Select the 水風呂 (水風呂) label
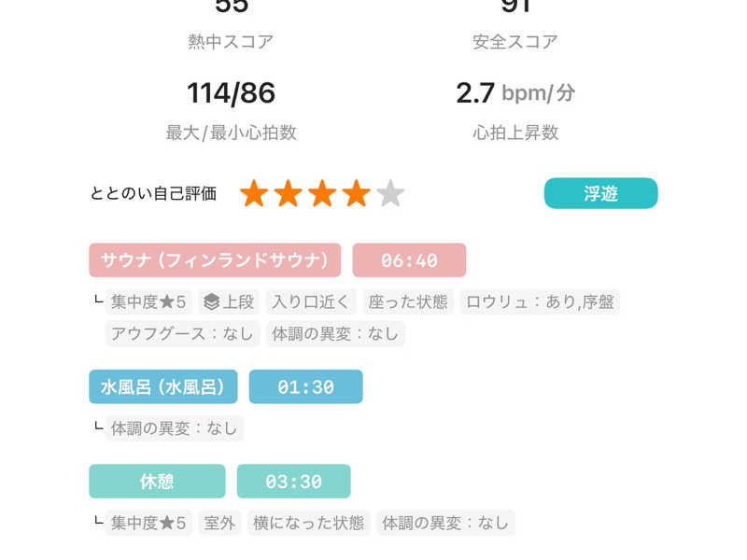 pyautogui.click(x=163, y=386)
